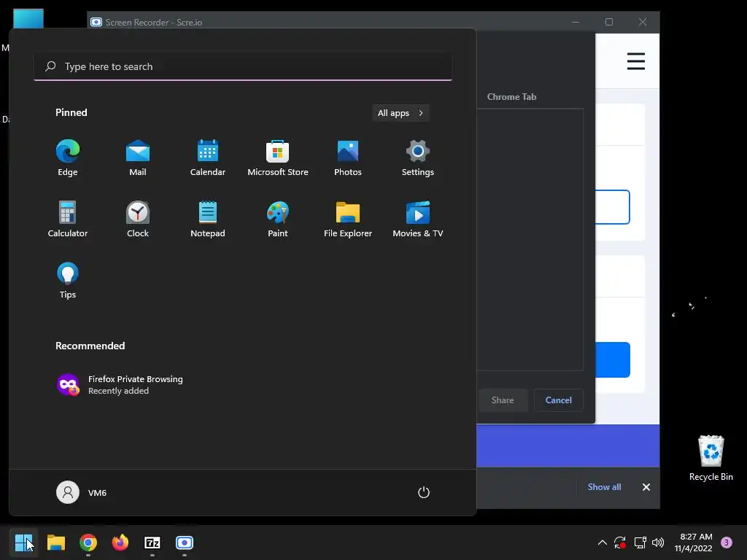Launch Paint
The image size is (747, 560).
coord(278,219)
